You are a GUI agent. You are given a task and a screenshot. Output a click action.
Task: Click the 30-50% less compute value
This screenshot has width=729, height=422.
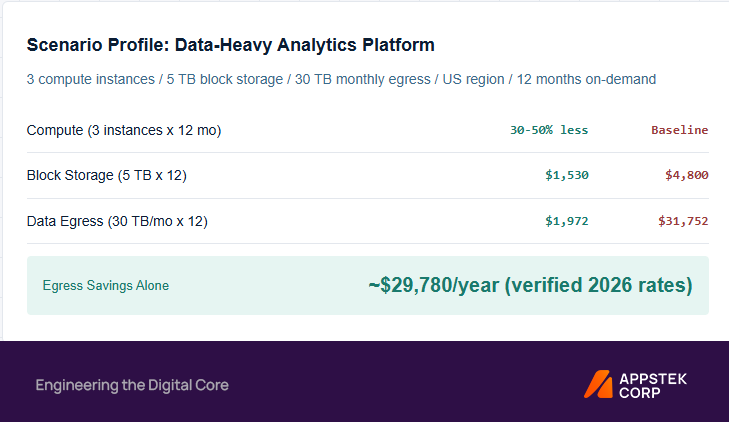tap(549, 130)
